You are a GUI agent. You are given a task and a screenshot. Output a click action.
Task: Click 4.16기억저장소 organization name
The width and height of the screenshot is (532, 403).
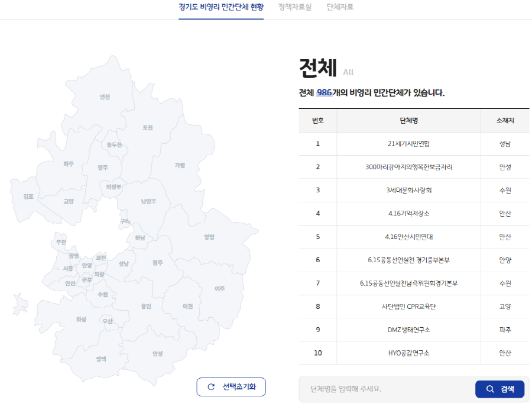[x=408, y=214]
